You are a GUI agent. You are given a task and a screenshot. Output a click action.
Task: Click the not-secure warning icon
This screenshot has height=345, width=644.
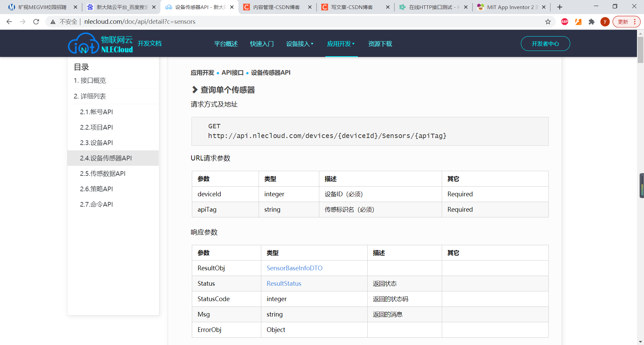coord(53,22)
